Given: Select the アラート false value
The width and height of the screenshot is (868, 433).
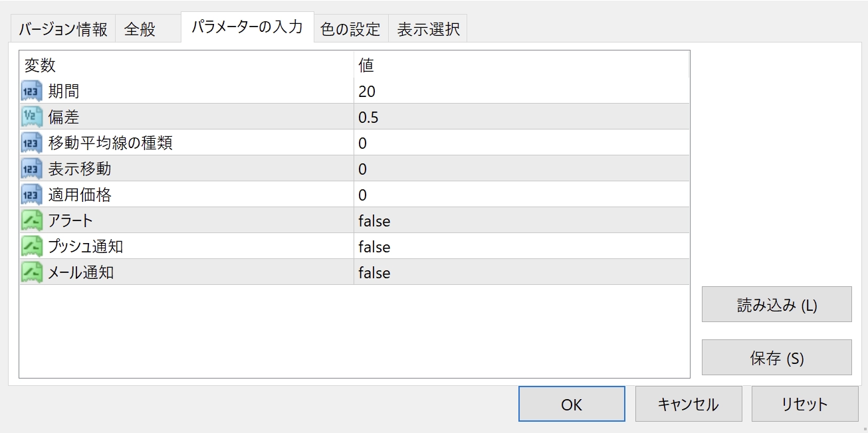Looking at the screenshot, I should (374, 221).
